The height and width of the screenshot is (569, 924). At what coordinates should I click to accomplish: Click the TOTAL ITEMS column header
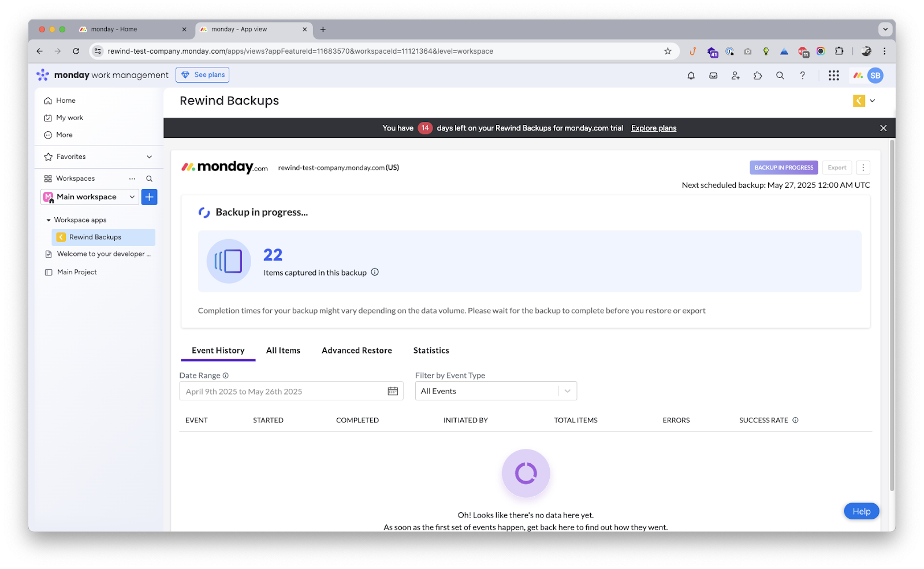pos(576,421)
